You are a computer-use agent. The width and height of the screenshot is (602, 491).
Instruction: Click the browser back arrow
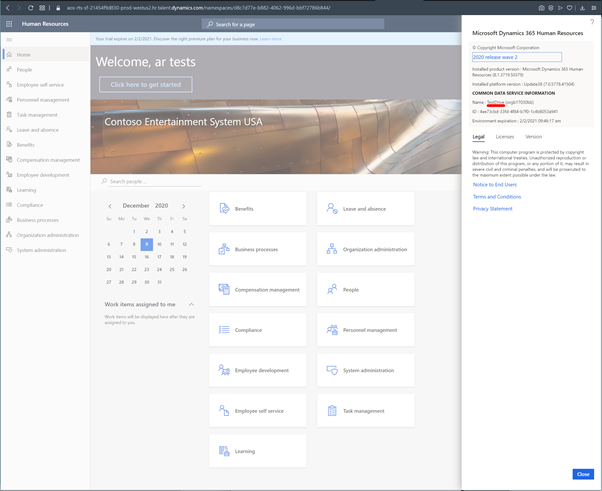coord(8,8)
